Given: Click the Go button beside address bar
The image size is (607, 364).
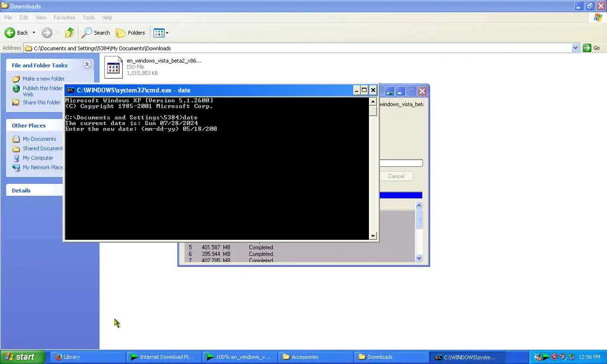Looking at the screenshot, I should pyautogui.click(x=592, y=48).
